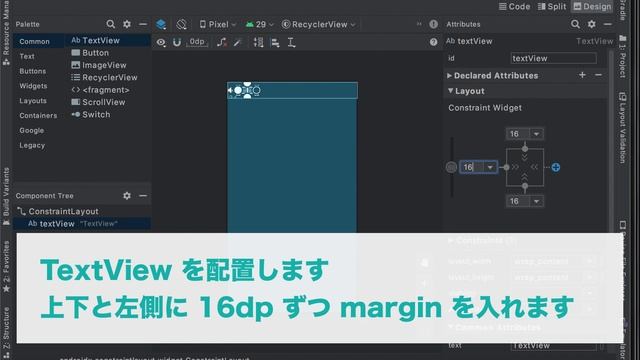
Task: Switch to Design view
Action: point(592,7)
